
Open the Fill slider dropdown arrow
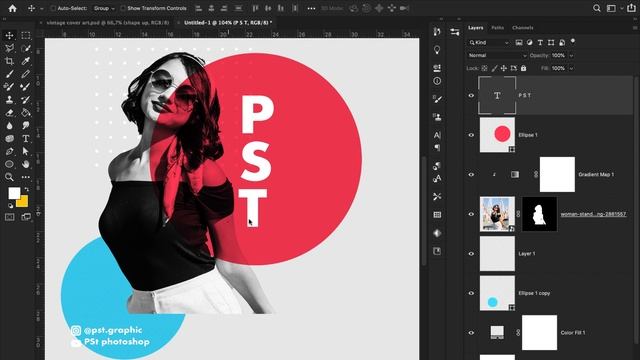[x=571, y=69]
